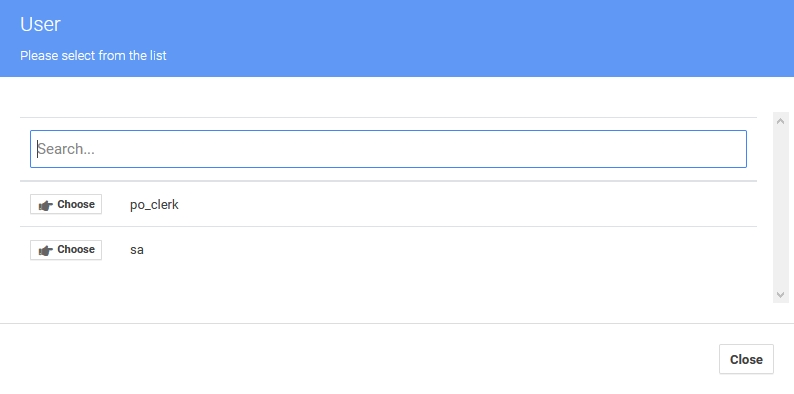Click the 'Choose' label in sa row
The image size is (794, 394).
pyautogui.click(x=76, y=249)
